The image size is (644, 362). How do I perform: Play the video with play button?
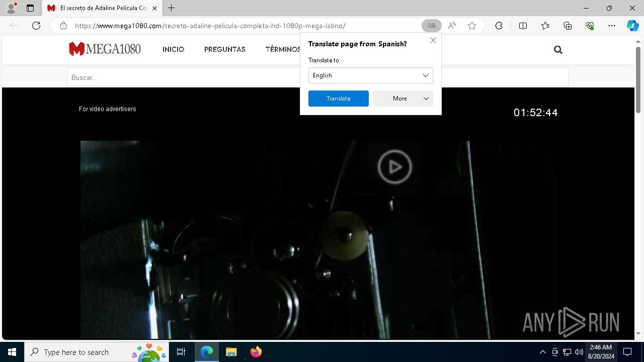tap(395, 167)
